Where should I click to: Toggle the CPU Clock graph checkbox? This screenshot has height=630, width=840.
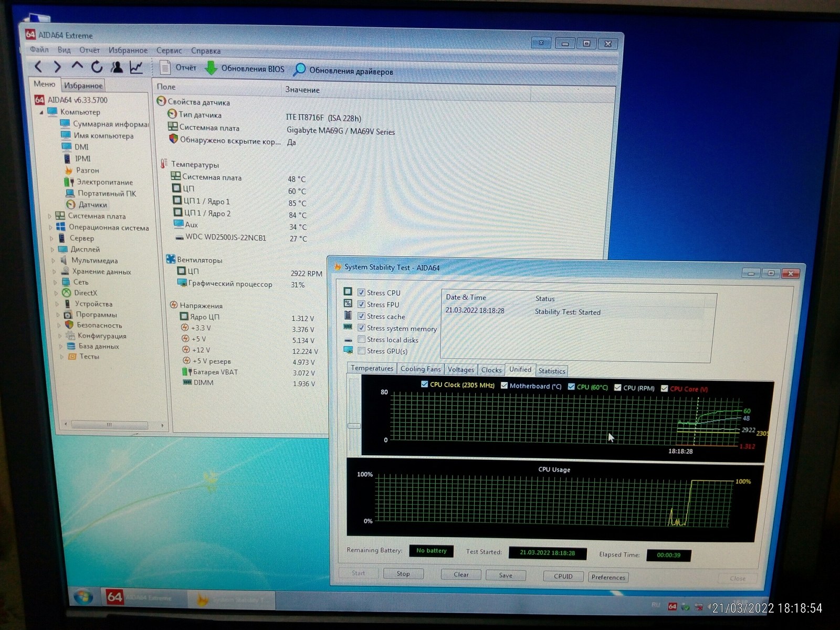[x=424, y=384]
